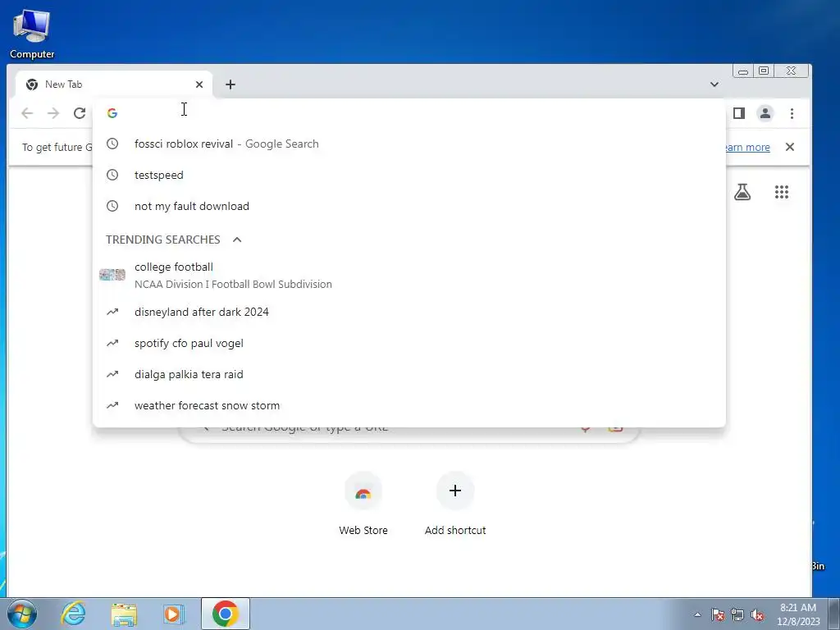The width and height of the screenshot is (840, 630).
Task: Open the Google apps grid
Action: pos(782,192)
